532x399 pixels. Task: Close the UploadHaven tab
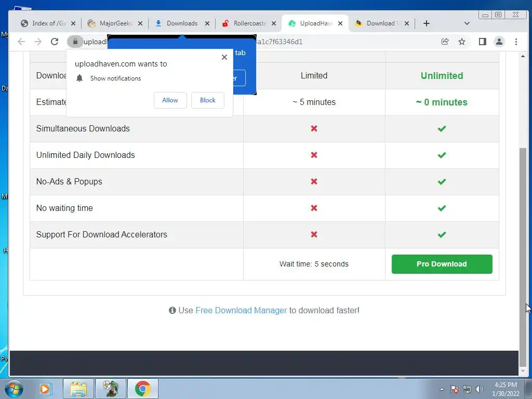[340, 23]
